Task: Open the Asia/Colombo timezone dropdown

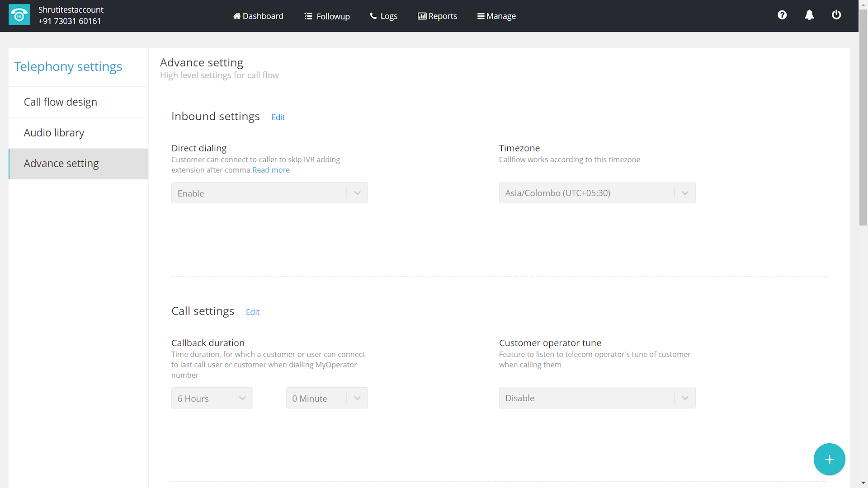Action: coord(597,193)
